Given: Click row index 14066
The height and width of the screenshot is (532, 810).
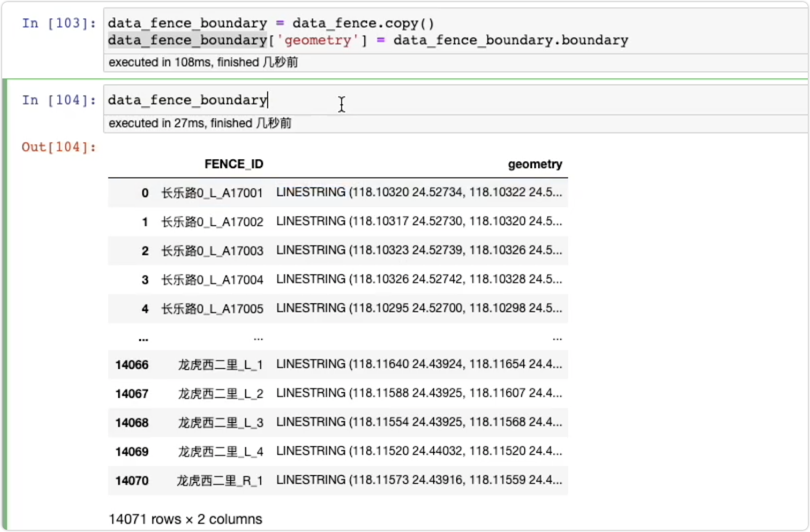Looking at the screenshot, I should click(x=132, y=365).
